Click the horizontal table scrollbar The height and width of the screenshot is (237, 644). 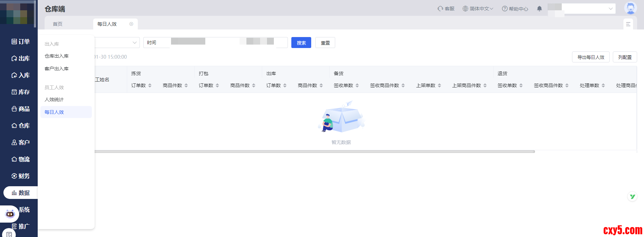314,151
